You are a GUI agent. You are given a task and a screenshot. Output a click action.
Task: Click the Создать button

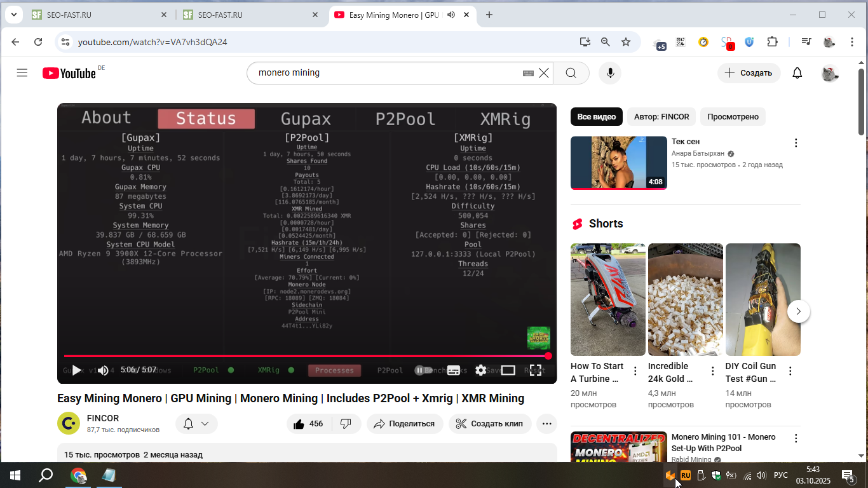click(749, 73)
